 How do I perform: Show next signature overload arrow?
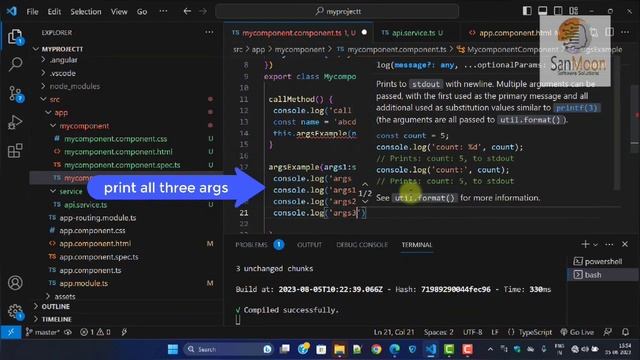365,201
